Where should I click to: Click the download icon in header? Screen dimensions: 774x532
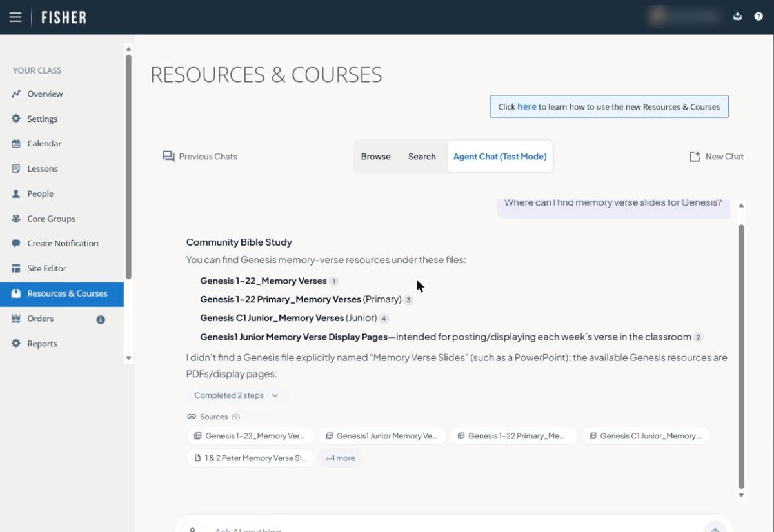point(737,17)
